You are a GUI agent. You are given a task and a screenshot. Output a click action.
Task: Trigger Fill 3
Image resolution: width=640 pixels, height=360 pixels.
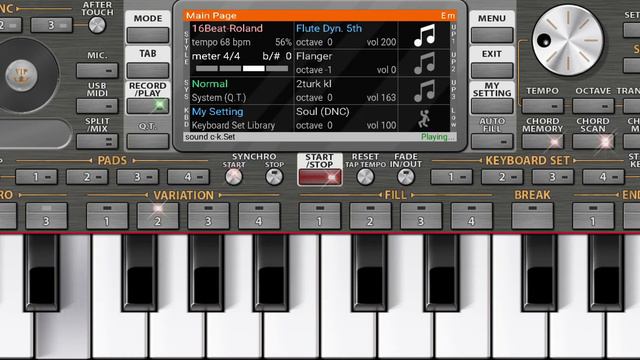pos(421,216)
